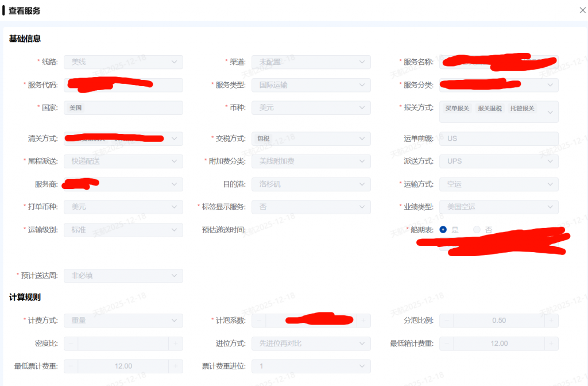Click minus stepper on 分泡比例
The image size is (588, 386).
click(447, 321)
